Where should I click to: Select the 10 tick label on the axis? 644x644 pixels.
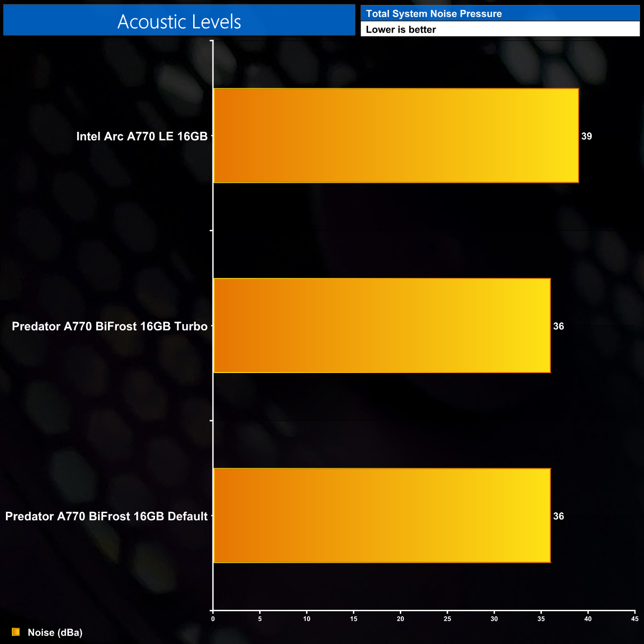point(307,619)
